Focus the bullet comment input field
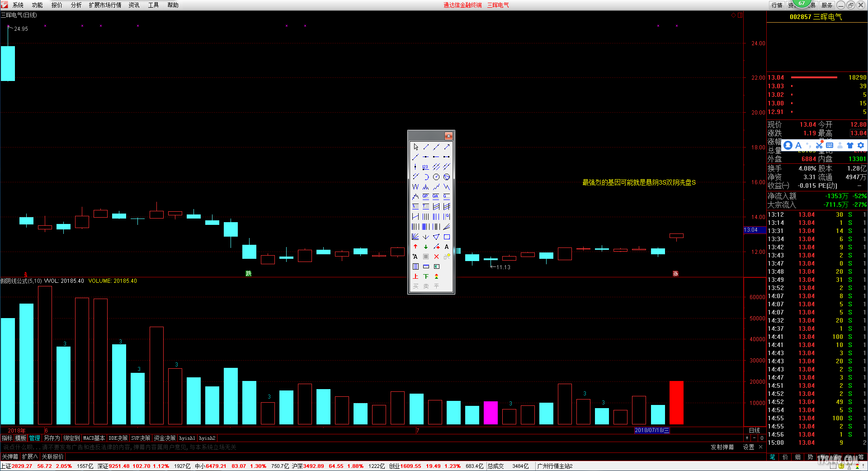The width and height of the screenshot is (868, 471). pos(353,447)
